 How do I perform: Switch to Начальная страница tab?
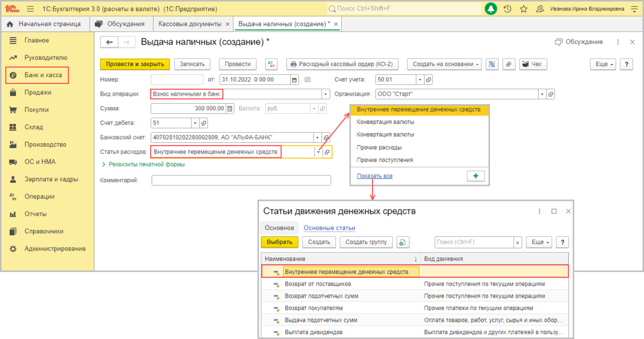(45, 24)
